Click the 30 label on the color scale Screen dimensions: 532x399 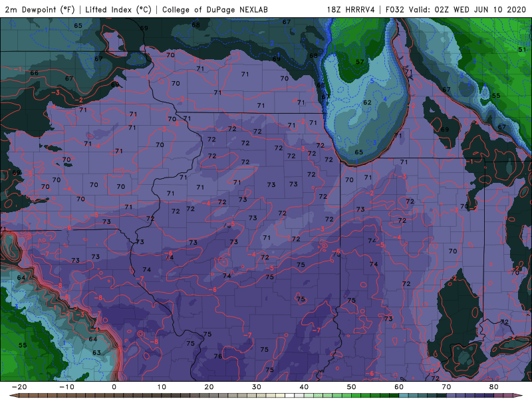coord(257,387)
